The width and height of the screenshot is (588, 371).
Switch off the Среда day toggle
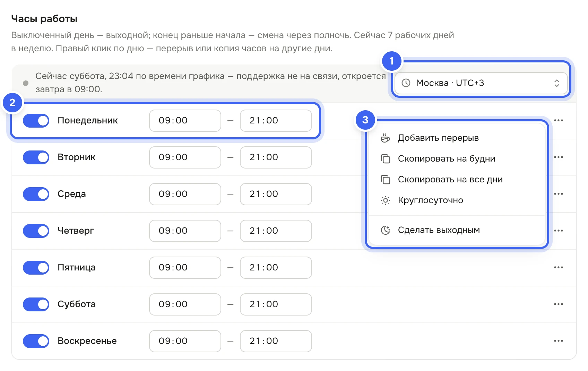(x=36, y=194)
